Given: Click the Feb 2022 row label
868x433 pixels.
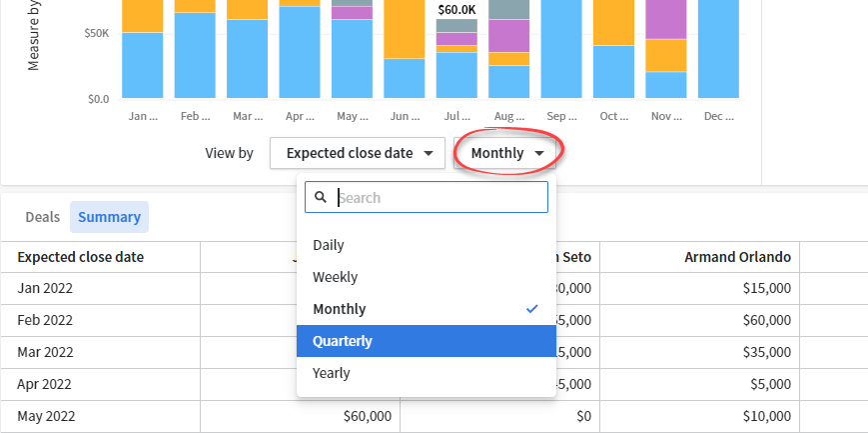Looking at the screenshot, I should coord(45,320).
